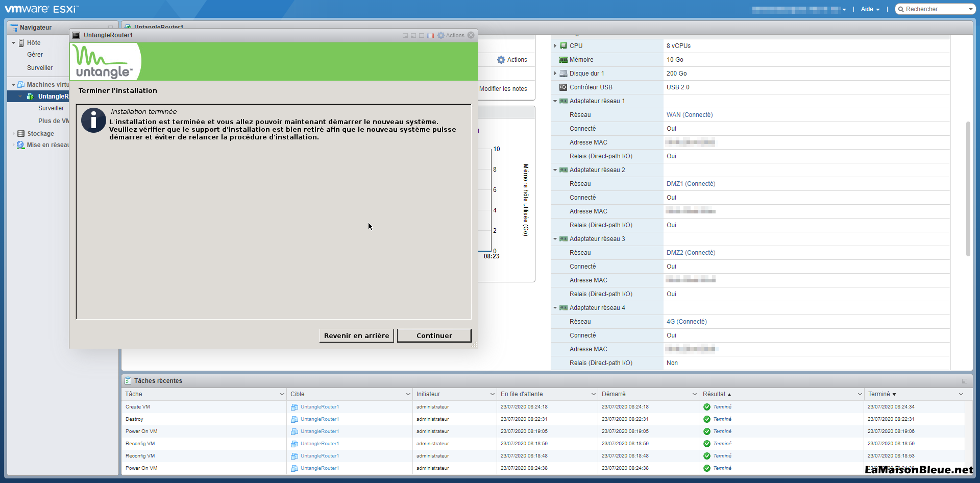Select UntangleRouter1 VM in navigator
The width and height of the screenshot is (980, 483).
[53, 96]
